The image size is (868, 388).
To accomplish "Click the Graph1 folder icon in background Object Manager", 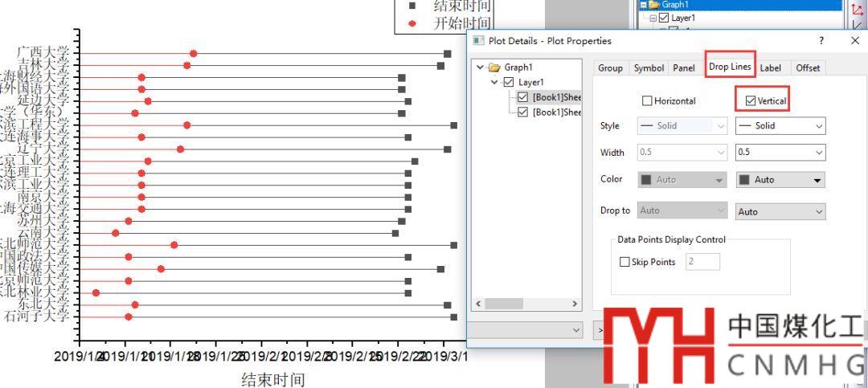I will [x=654, y=5].
